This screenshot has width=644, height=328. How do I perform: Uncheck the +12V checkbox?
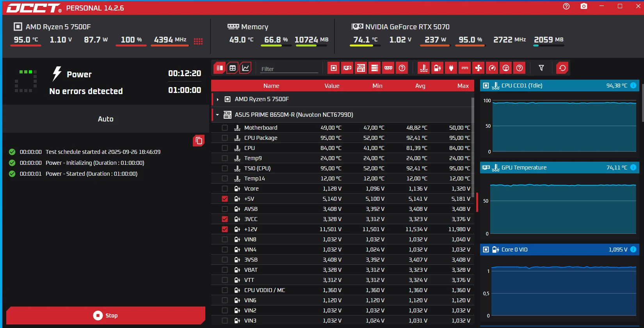point(225,229)
